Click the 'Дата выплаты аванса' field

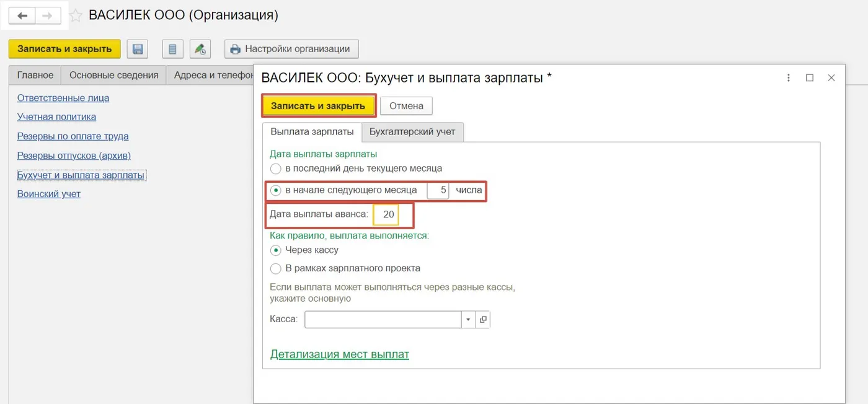(x=386, y=215)
